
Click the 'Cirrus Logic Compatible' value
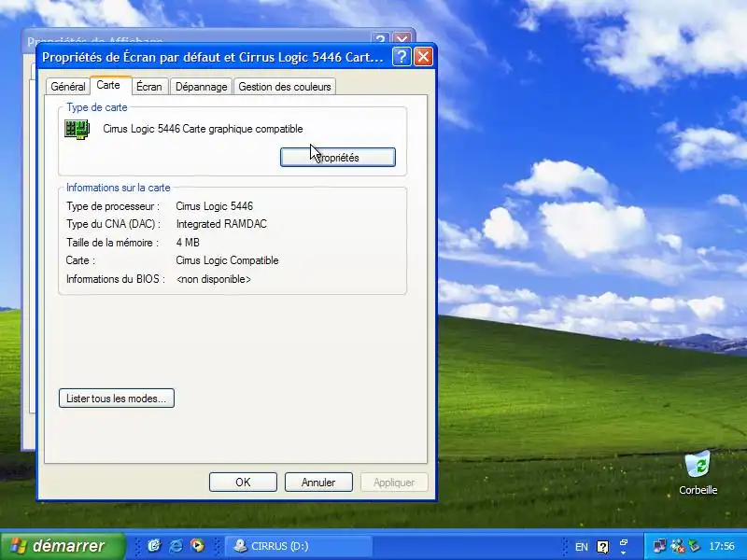pyautogui.click(x=227, y=260)
